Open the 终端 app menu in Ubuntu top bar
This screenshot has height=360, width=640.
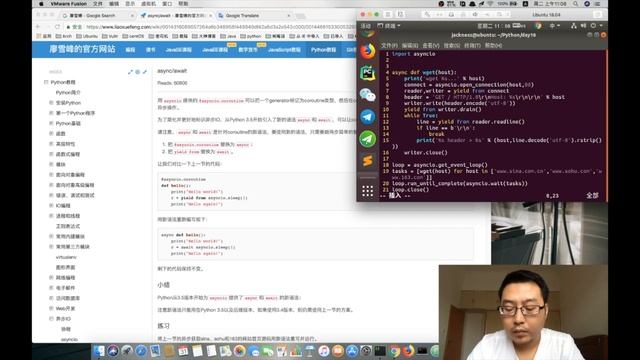tap(389, 26)
